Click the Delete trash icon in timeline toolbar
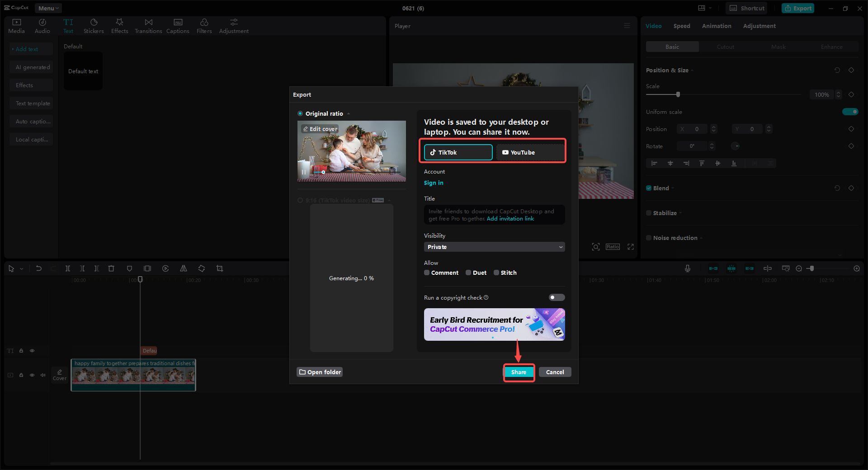 [x=111, y=268]
